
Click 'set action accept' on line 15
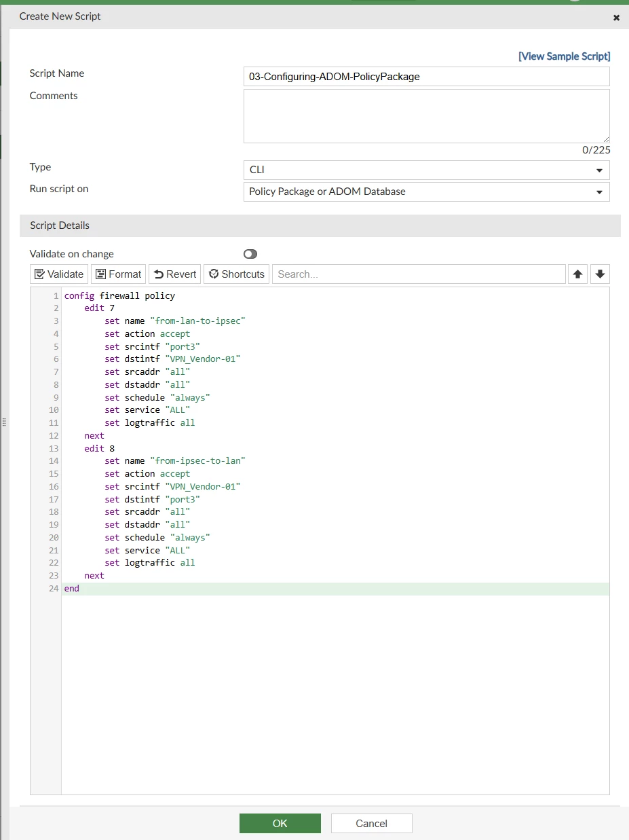(x=147, y=473)
